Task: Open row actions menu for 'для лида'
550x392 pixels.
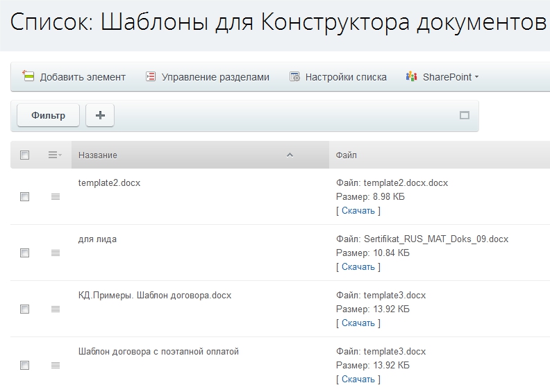Action: click(56, 253)
